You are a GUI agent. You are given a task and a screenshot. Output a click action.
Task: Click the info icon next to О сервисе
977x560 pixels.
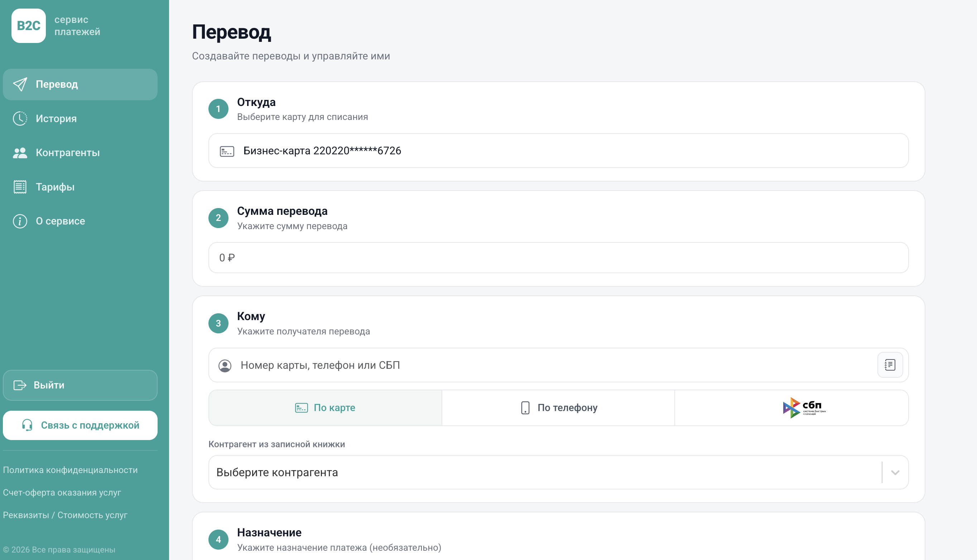tap(20, 221)
